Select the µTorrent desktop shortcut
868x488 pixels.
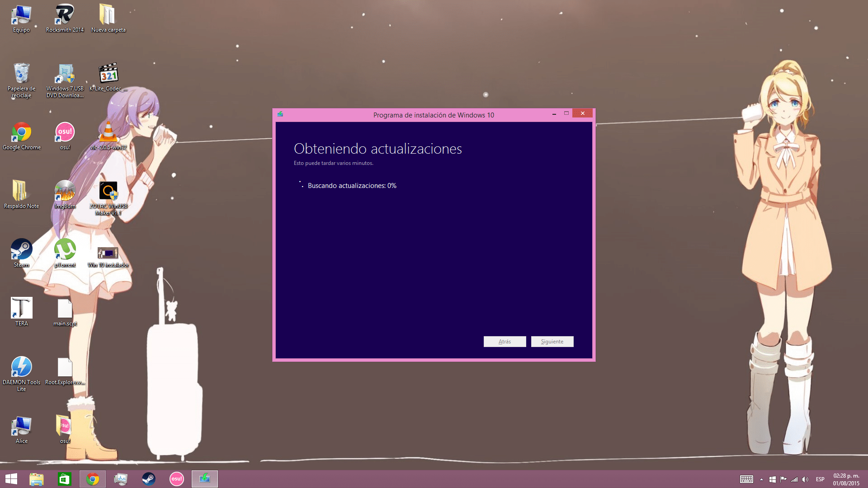(x=65, y=253)
